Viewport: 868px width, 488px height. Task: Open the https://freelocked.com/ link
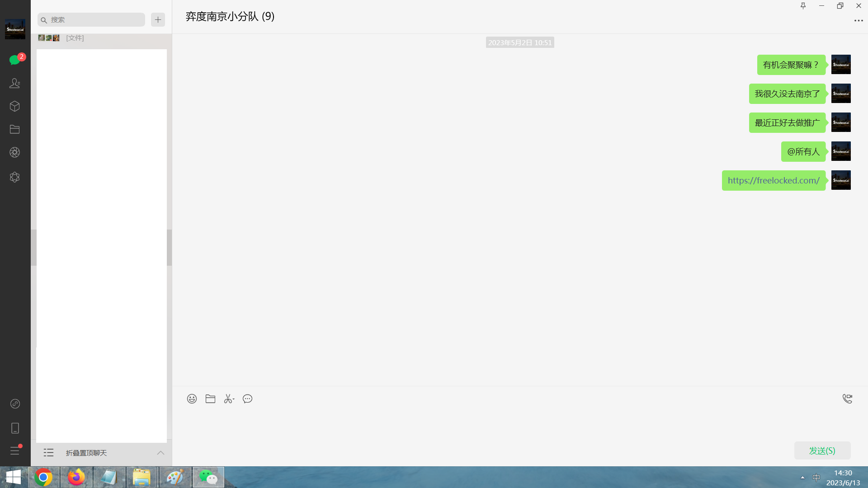774,180
